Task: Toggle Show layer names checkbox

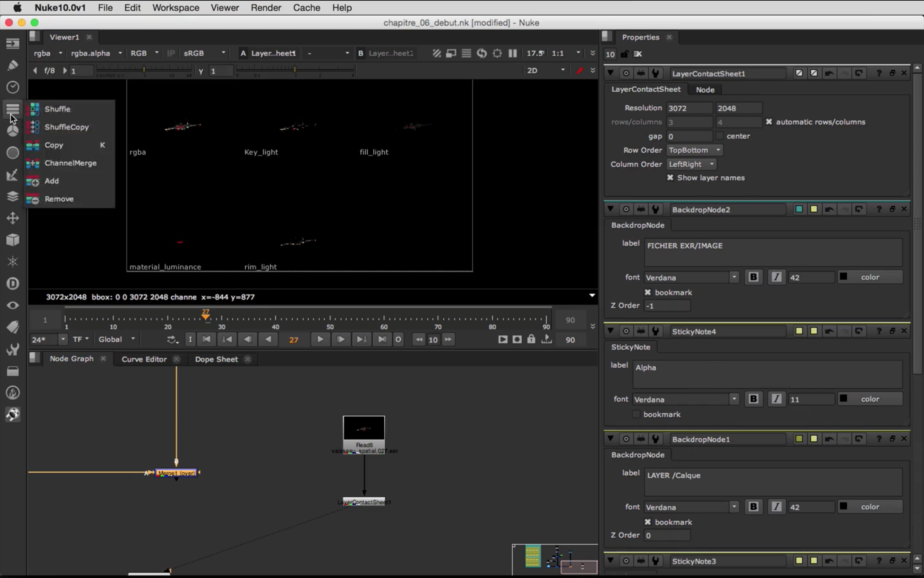Action: [670, 178]
